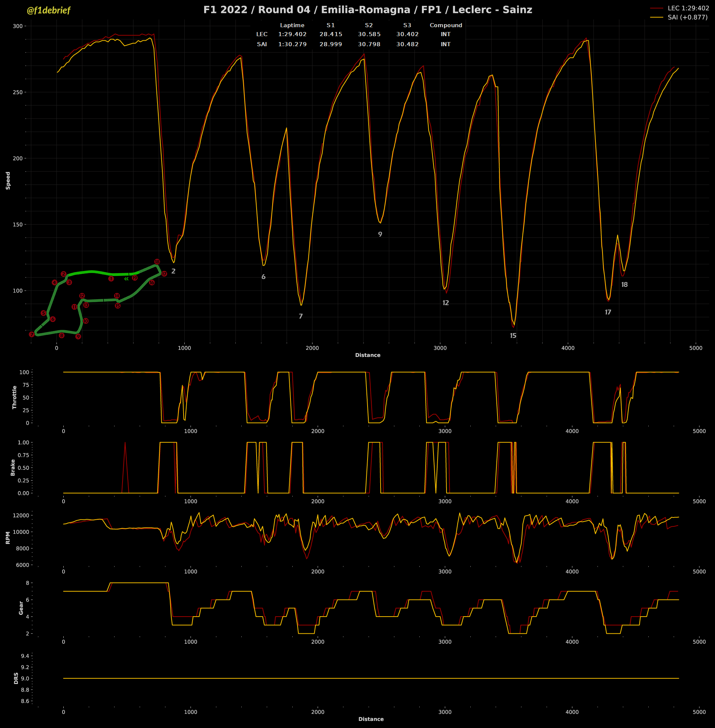Select turn 15 circle on circuit map

[118, 306]
